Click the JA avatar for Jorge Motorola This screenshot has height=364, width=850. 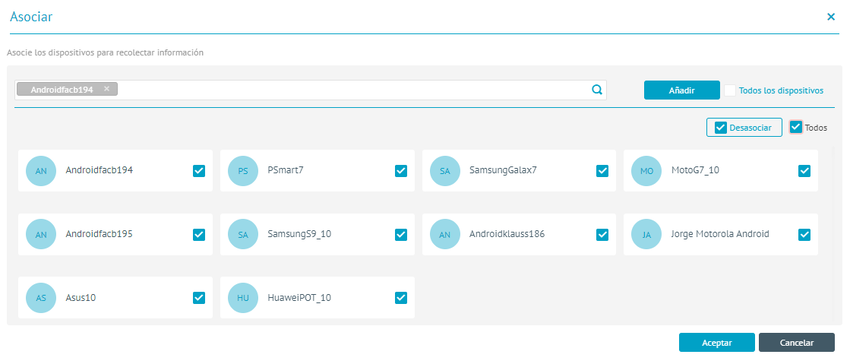pyautogui.click(x=647, y=234)
